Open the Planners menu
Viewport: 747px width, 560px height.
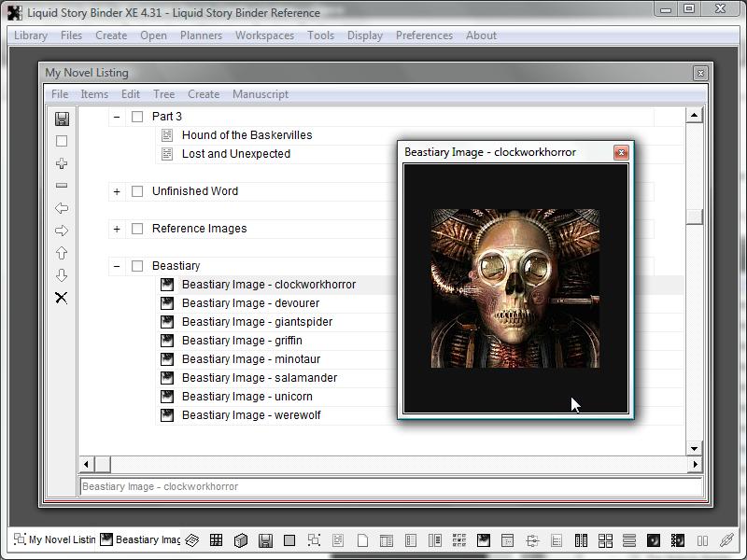(x=201, y=35)
